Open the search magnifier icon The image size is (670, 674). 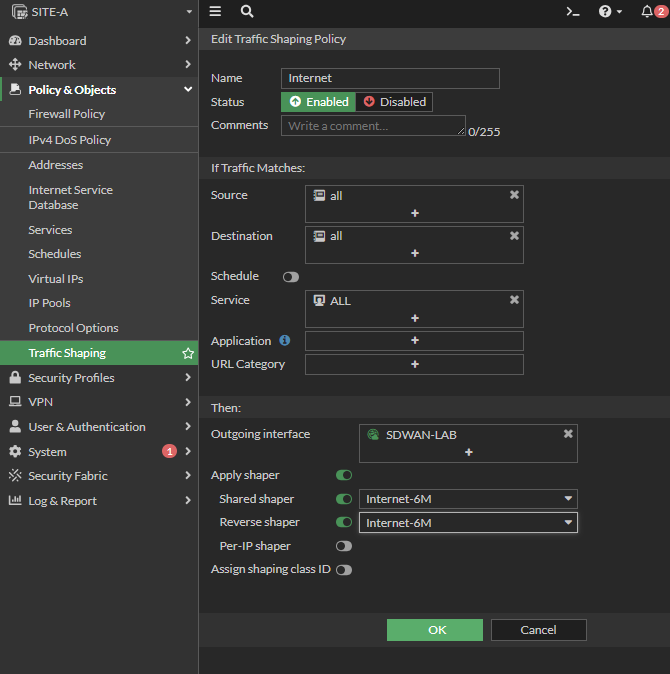tap(247, 12)
